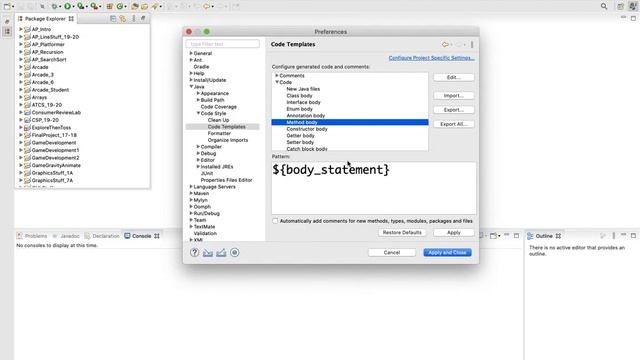640x360 pixels.
Task: Collapse All in Package Explorer
Action: click(x=113, y=18)
